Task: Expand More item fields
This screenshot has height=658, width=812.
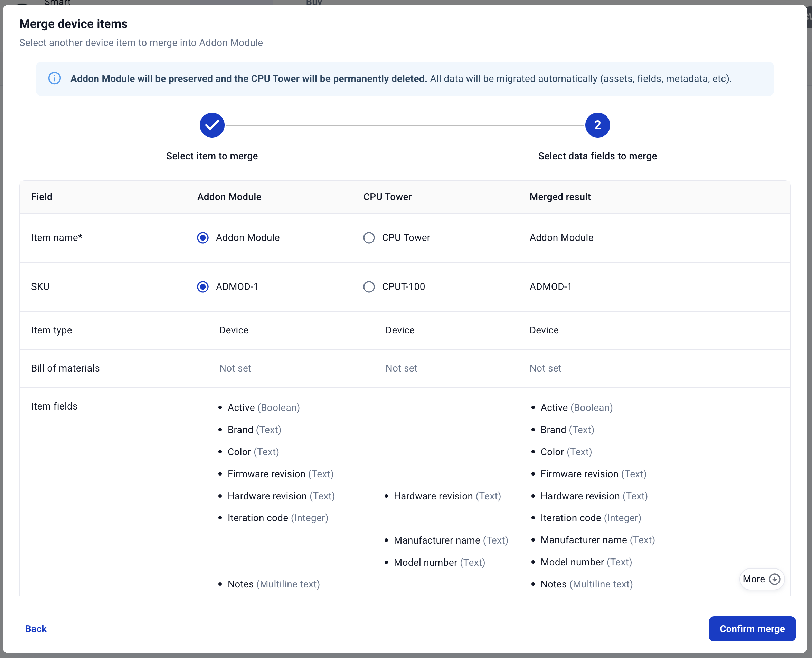Action: click(754, 579)
